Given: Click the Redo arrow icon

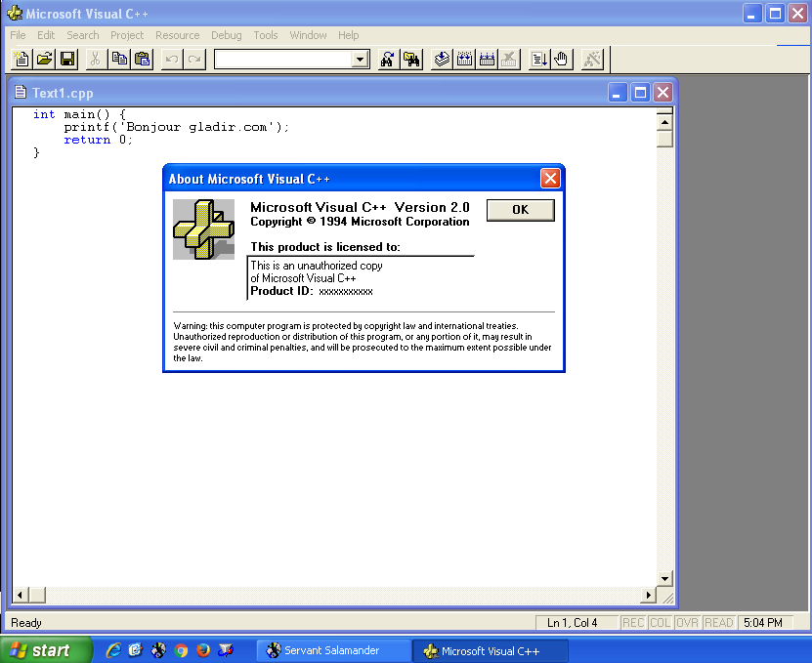Looking at the screenshot, I should point(194,59).
